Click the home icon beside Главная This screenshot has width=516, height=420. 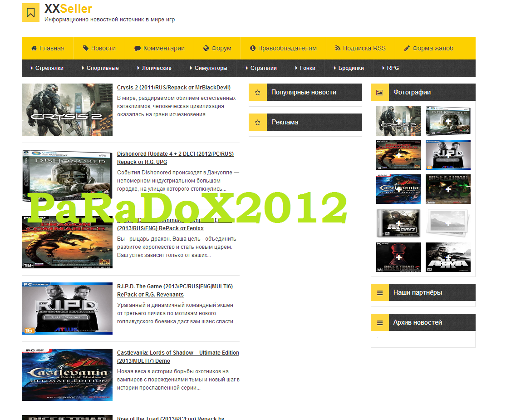coord(34,48)
